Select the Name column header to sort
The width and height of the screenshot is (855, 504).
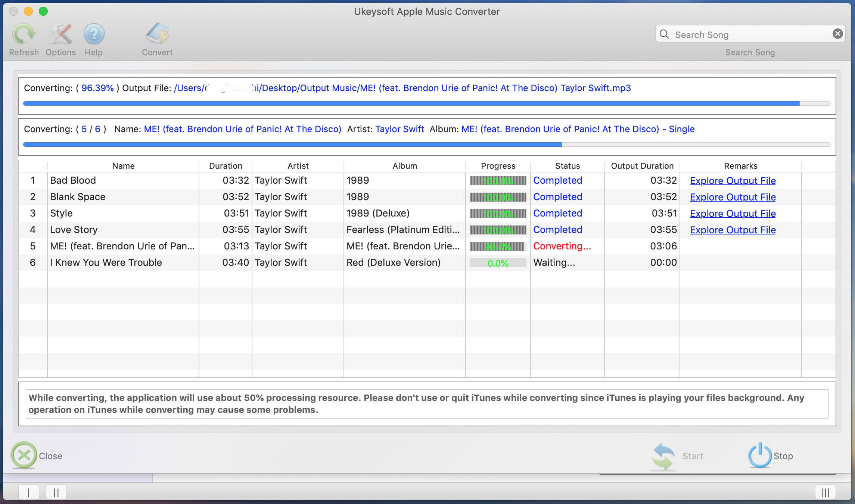pyautogui.click(x=123, y=166)
